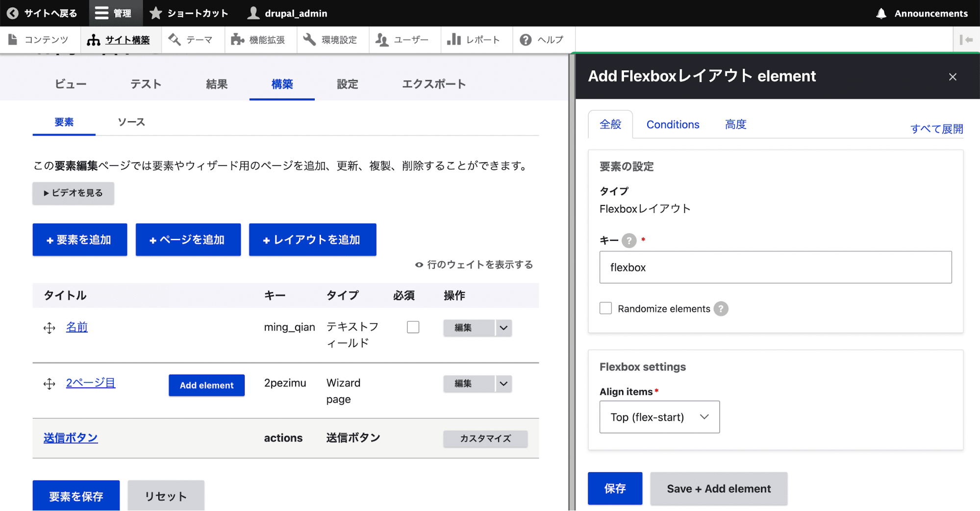Switch to the 構築 tab
980x511 pixels.
[x=282, y=84]
